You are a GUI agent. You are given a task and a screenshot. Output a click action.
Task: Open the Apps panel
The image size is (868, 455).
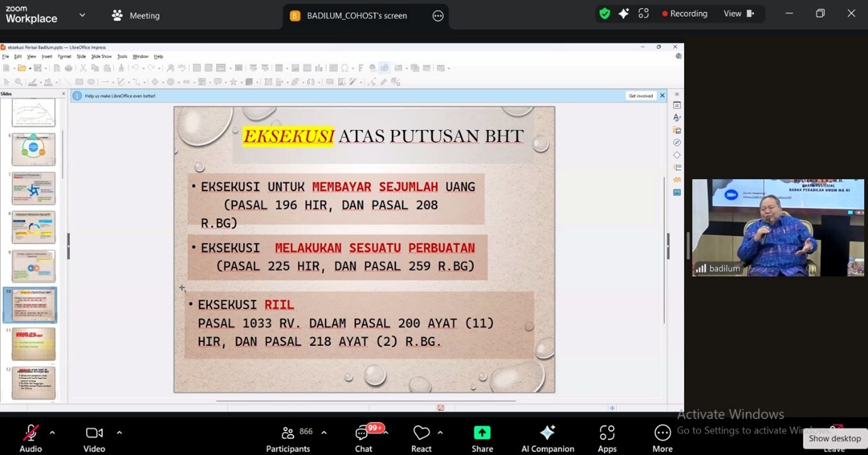[607, 438]
